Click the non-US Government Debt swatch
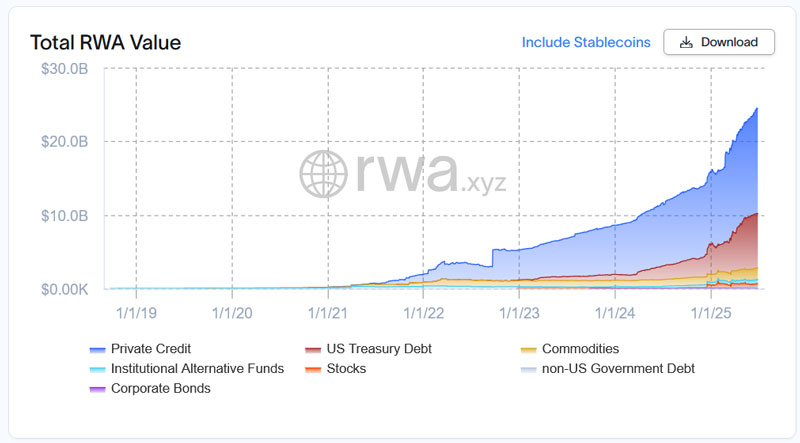 click(x=528, y=368)
